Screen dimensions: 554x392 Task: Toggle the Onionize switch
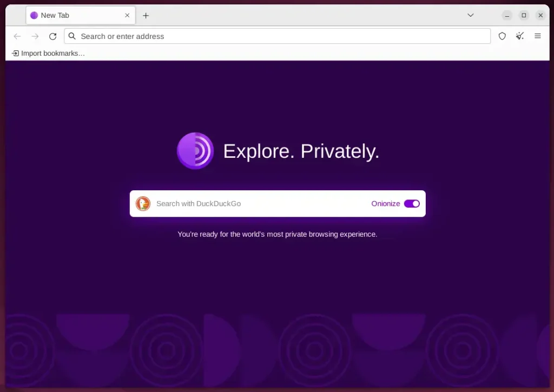412,204
